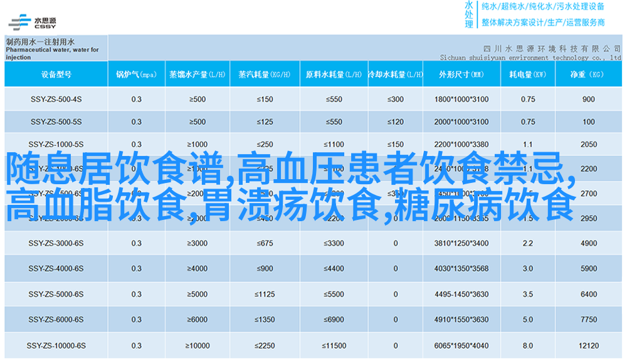
Task: Select the 设备型号 column header
Action: (56, 75)
